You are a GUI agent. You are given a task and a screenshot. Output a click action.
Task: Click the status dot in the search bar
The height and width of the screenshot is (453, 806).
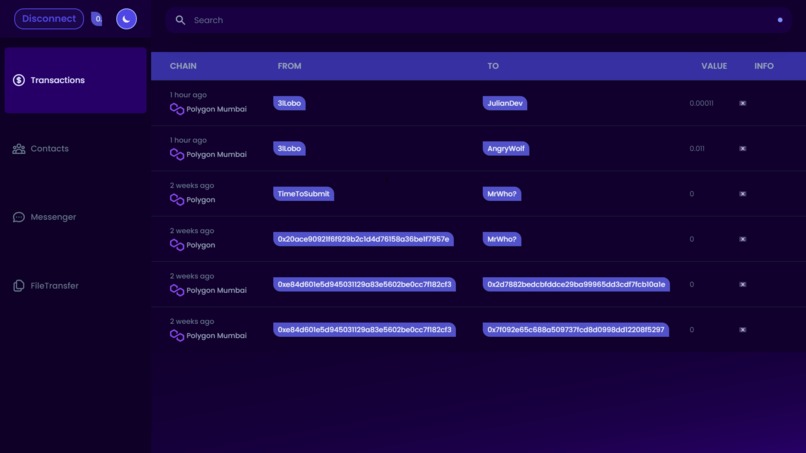tap(780, 20)
